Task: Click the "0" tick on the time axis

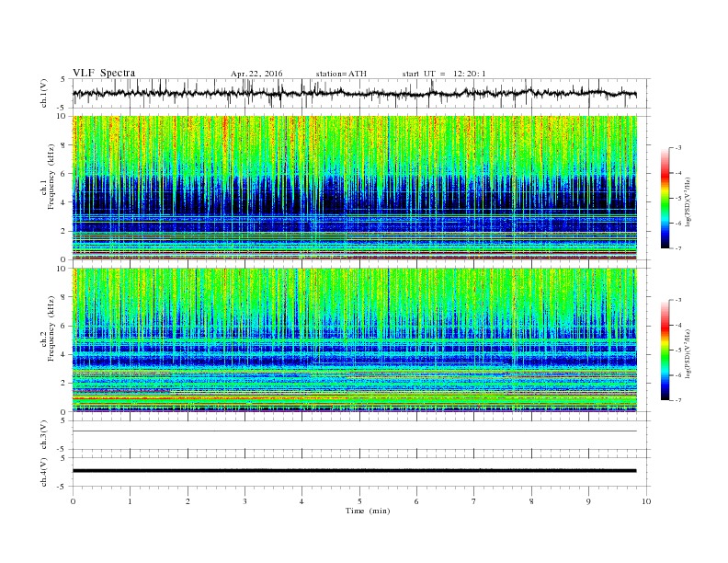Action: [73, 501]
